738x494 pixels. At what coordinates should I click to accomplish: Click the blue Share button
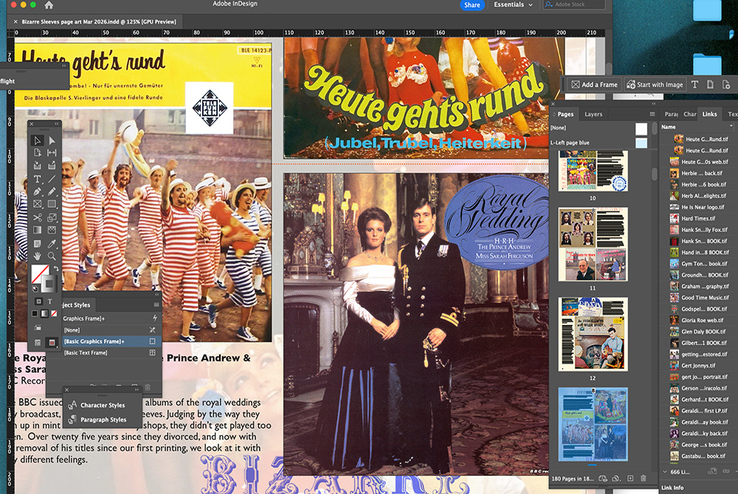click(472, 5)
